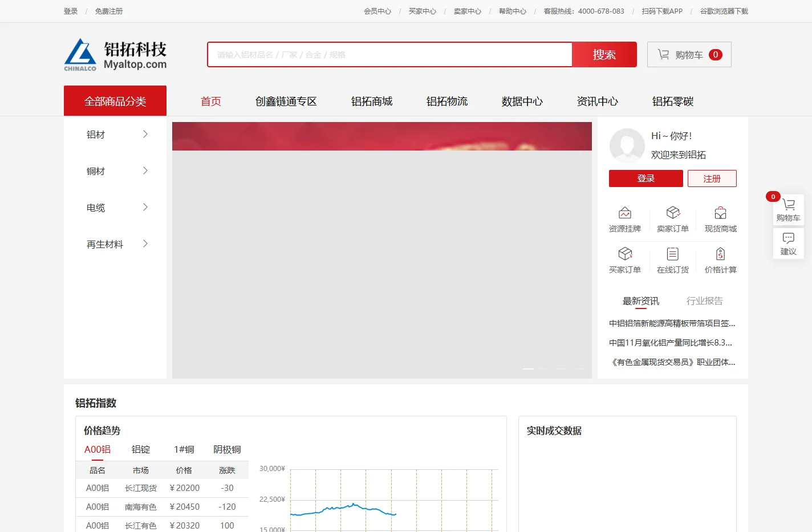Image resolution: width=812 pixels, height=532 pixels.
Task: Switch to the 最新资讯 tab
Action: 641,301
